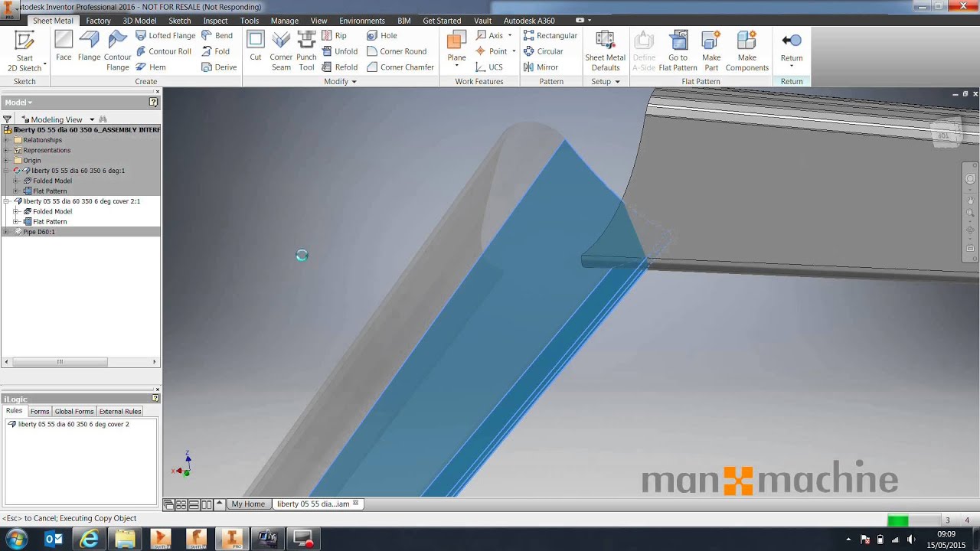Collapse the deg cover 2:1 node
The image size is (980, 551).
click(x=7, y=201)
